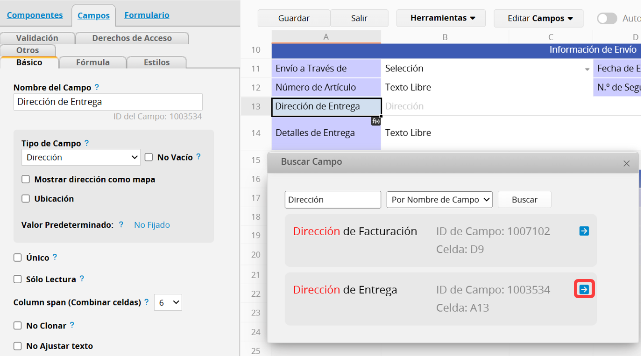Click arrow icon for Dirección de Entrega result
644x356 pixels.
[584, 290]
